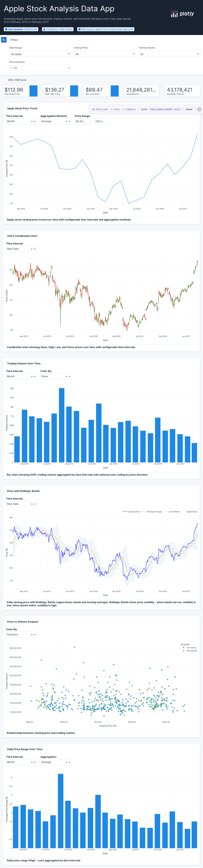Image resolution: width=203 pixels, height=868 pixels.
Task: Toggle Lower Band legend trace
Action: click(172, 512)
